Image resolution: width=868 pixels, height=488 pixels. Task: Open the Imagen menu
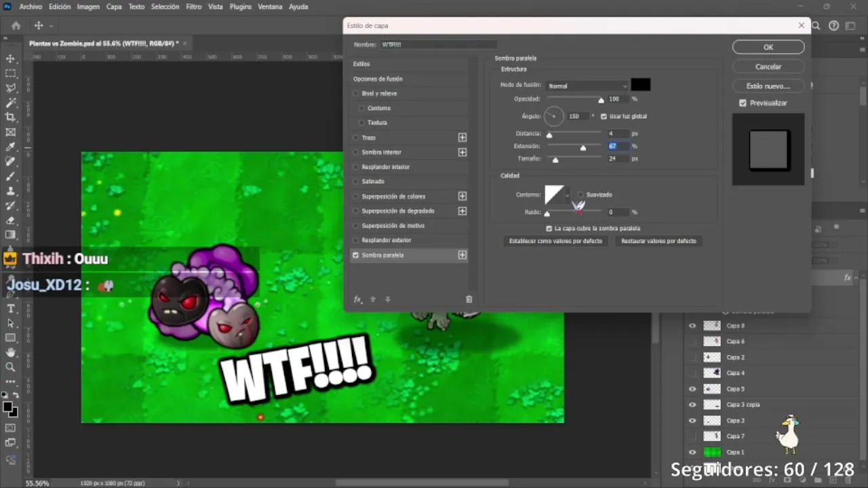[x=88, y=6]
